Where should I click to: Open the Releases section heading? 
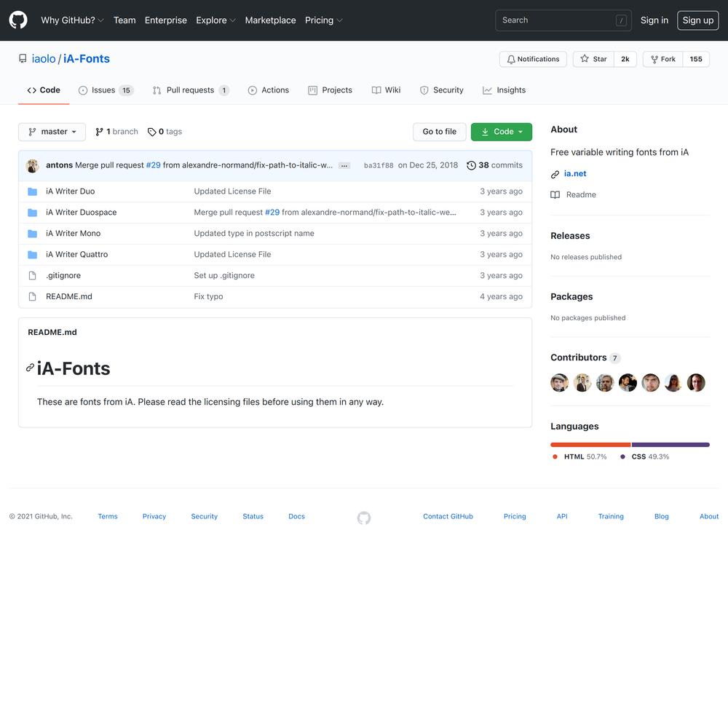pos(570,235)
